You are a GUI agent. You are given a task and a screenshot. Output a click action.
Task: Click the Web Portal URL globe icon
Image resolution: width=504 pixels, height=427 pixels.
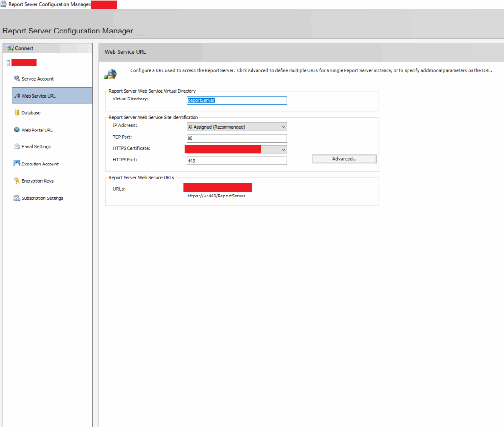[17, 130]
